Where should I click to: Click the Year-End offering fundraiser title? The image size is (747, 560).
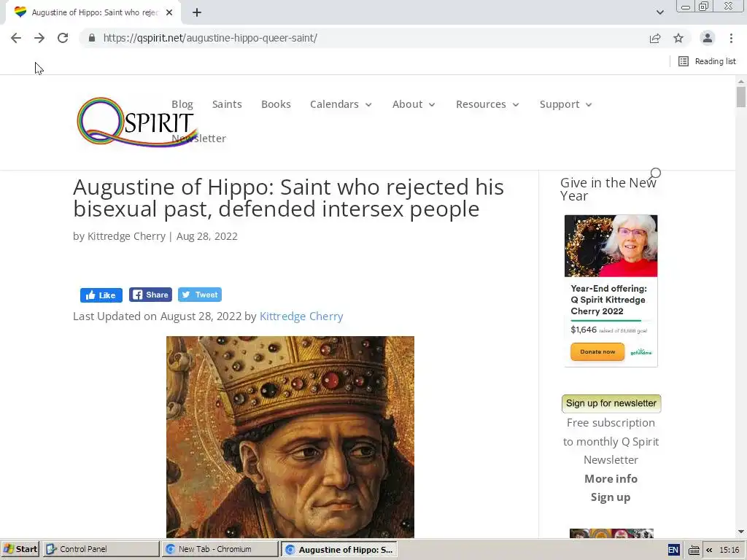pos(609,300)
